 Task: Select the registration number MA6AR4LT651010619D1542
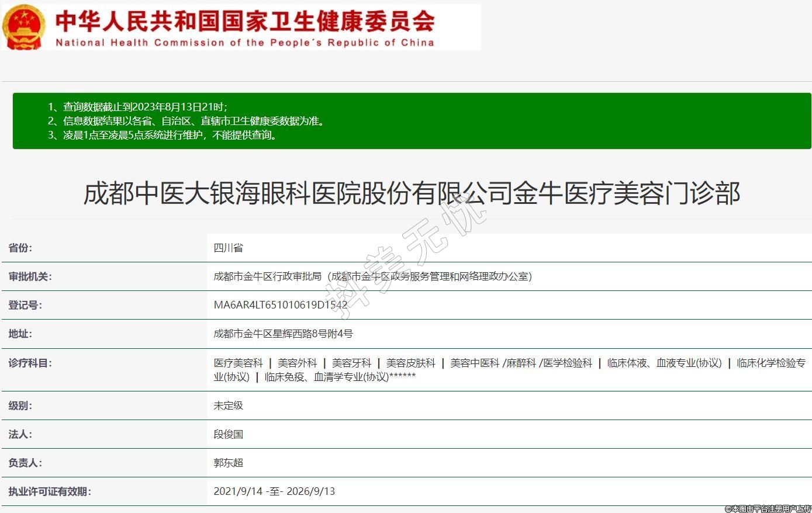coord(281,305)
